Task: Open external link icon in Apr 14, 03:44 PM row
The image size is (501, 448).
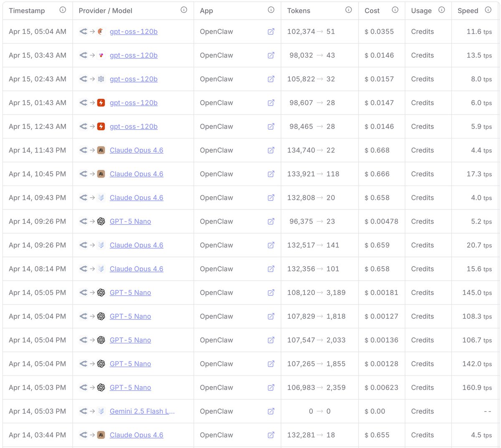Action: tap(271, 435)
